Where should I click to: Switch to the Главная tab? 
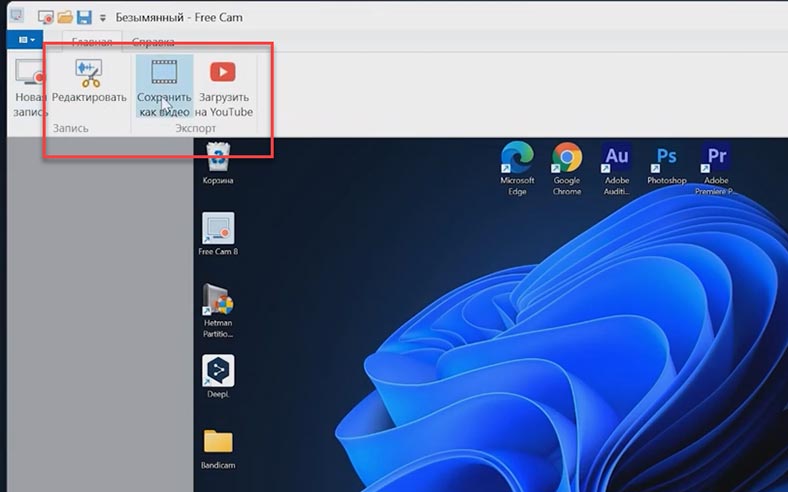(92, 42)
